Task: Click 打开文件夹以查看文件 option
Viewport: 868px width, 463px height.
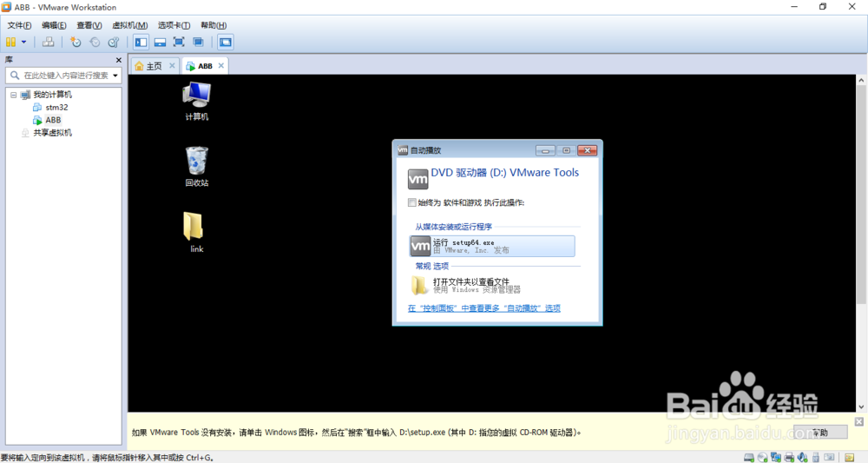Action: [x=466, y=285]
